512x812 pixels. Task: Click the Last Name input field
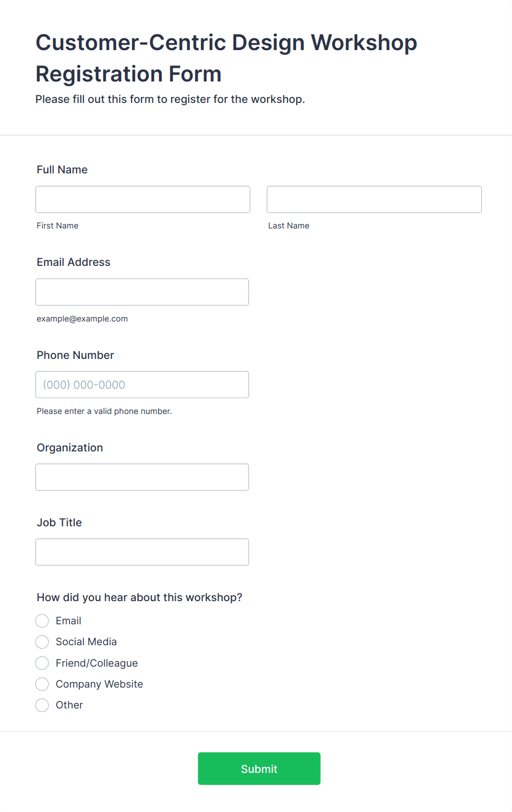pos(374,199)
